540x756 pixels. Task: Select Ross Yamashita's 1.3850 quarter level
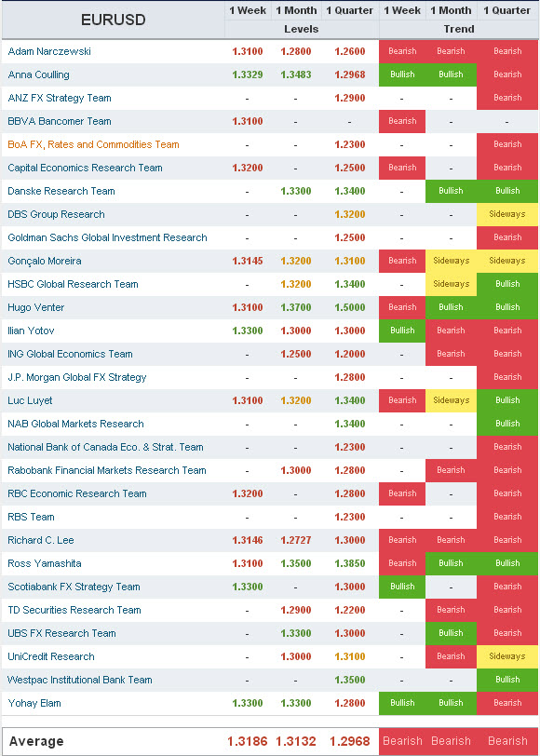[349, 563]
